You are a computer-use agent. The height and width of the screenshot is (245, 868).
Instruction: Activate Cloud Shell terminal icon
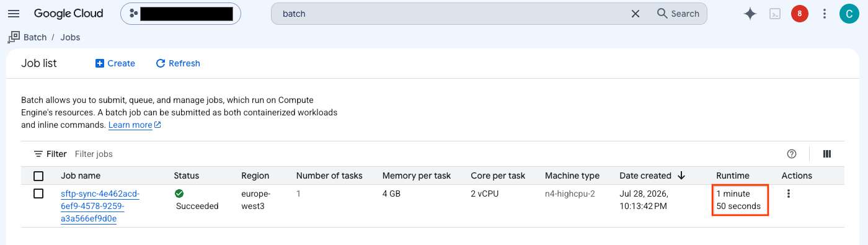click(x=775, y=14)
